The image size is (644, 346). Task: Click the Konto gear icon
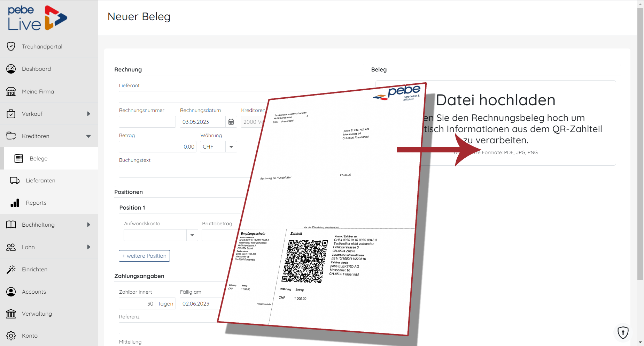coord(11,336)
